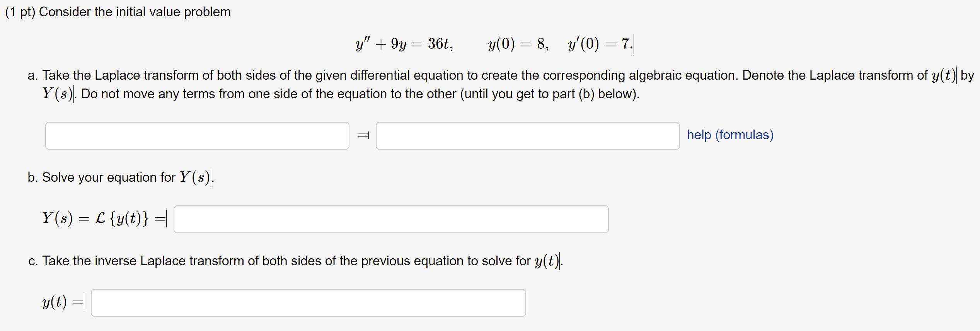Open the help (formulas) link

(x=730, y=135)
